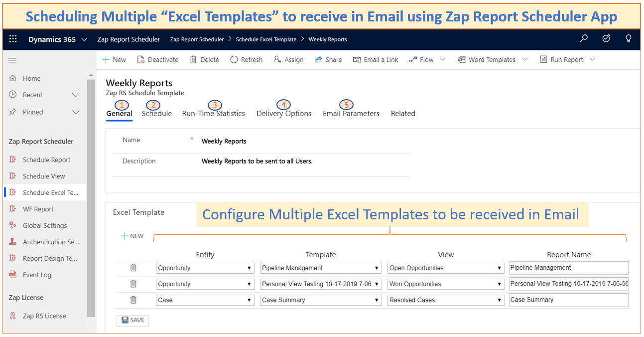Screen dimensions: 644x337
Task: Open Case Entity dropdown
Action: pyautogui.click(x=205, y=300)
